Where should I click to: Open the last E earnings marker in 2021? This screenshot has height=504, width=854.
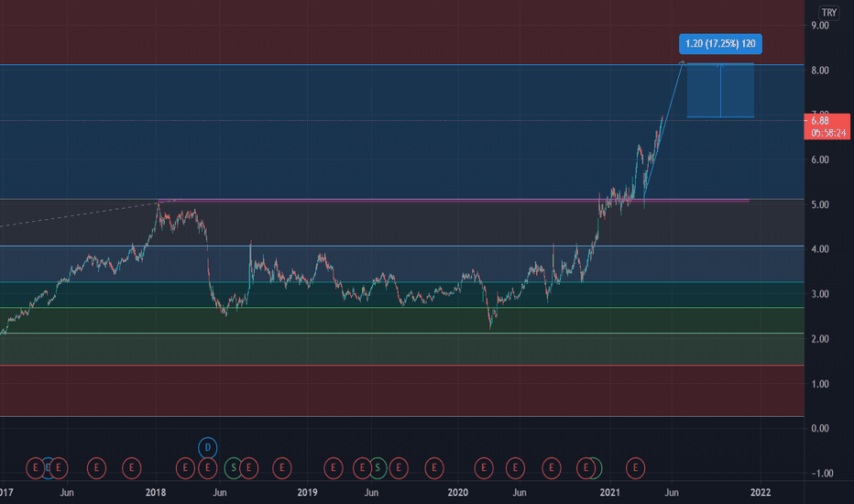pyautogui.click(x=635, y=468)
